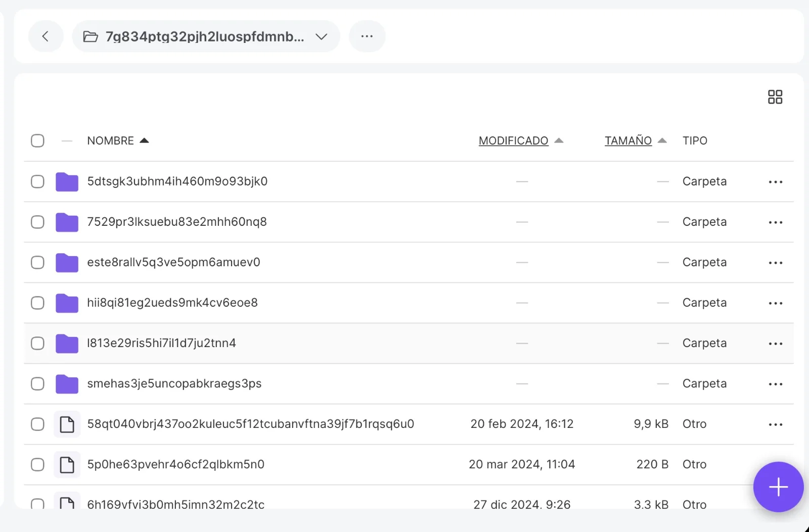This screenshot has height=532, width=809.
Task: Click the 20 mar 2024 file row date
Action: pyautogui.click(x=521, y=465)
